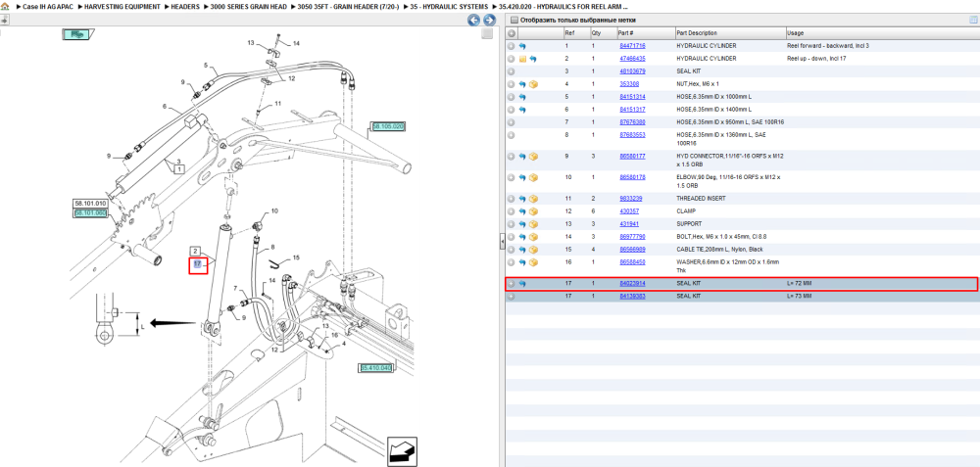Open the 'HARVESTING EQUIPMENT' breadcrumb
980x467 pixels.
tap(122, 6)
